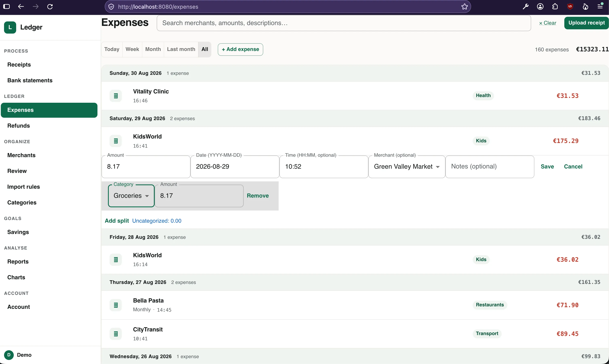This screenshot has height=364, width=609.
Task: Open the KidsWorld 16:14 receipt icon
Action: click(115, 260)
